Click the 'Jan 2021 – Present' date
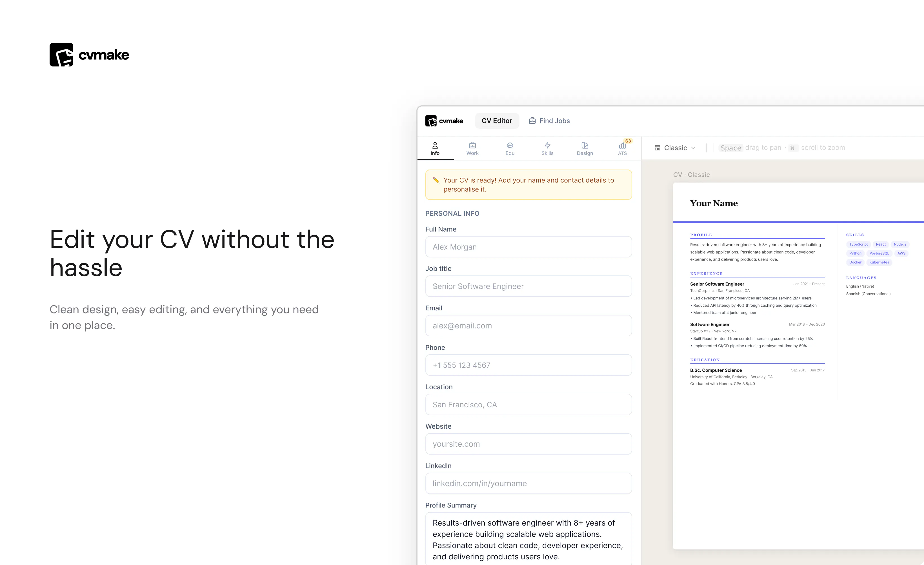This screenshot has width=924, height=565. coord(809,284)
